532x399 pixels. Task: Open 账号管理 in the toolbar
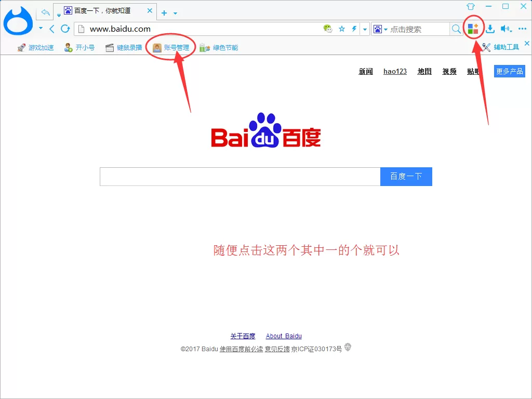point(171,47)
